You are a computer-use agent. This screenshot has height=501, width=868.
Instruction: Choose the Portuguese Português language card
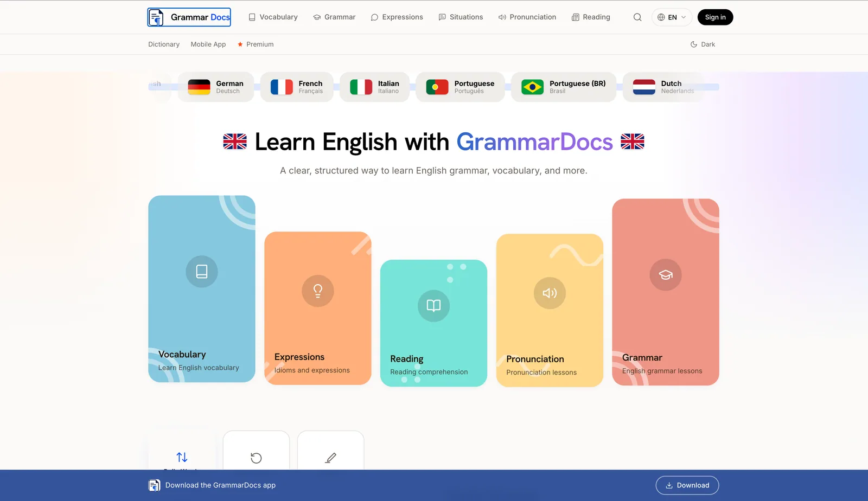460,87
